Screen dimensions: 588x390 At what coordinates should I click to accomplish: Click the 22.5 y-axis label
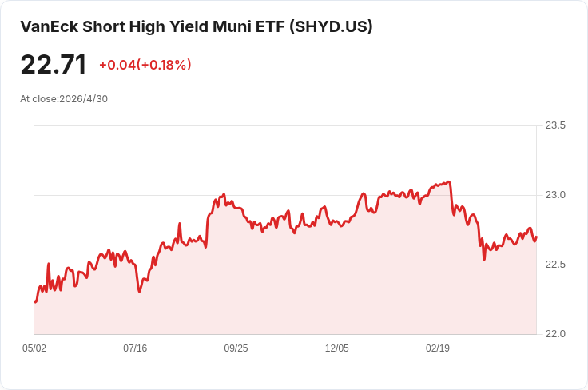click(x=555, y=265)
